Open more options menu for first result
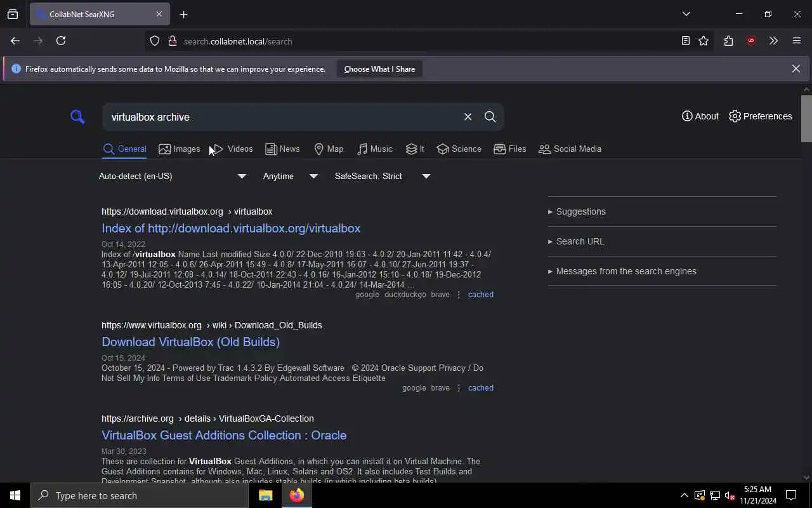 pos(459,295)
